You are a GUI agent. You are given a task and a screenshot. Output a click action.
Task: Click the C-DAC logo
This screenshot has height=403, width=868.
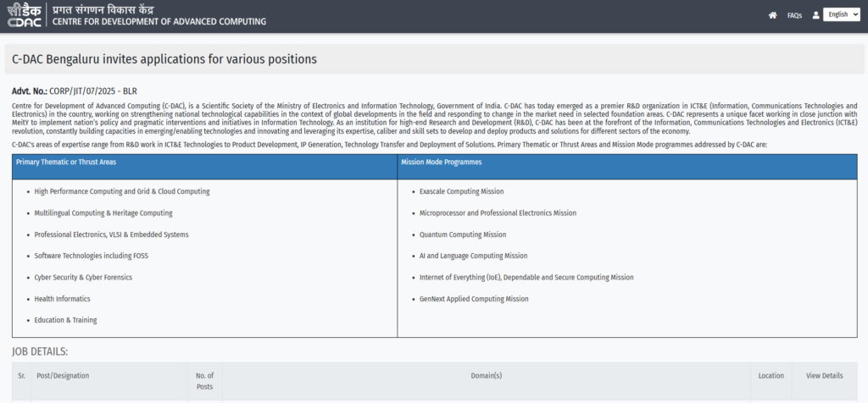pyautogui.click(x=24, y=15)
